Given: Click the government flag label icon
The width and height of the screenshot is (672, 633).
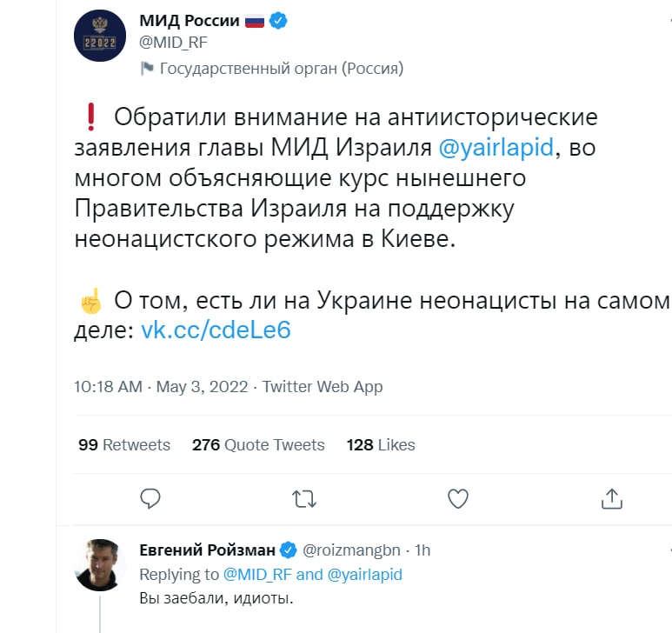Looking at the screenshot, I should 147,68.
